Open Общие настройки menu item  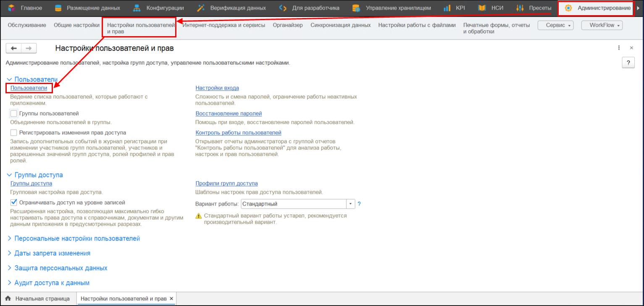pos(76,25)
